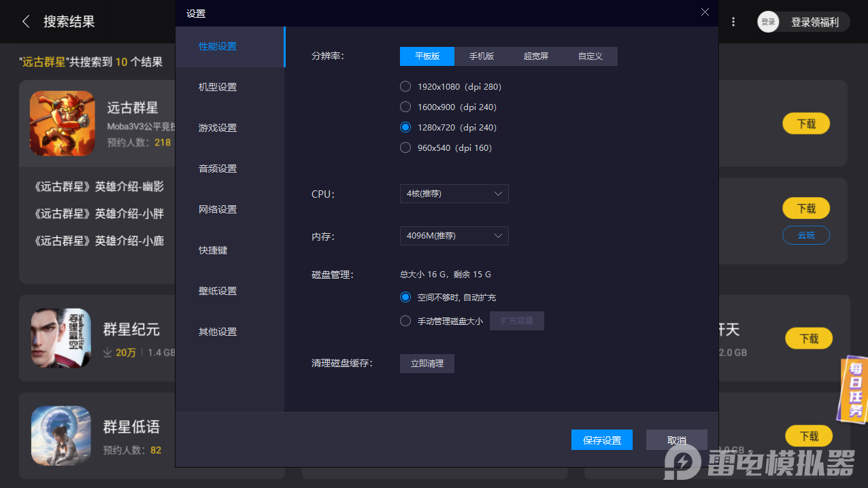Click 下载 button in the bottom right card
868x488 pixels.
click(809, 436)
